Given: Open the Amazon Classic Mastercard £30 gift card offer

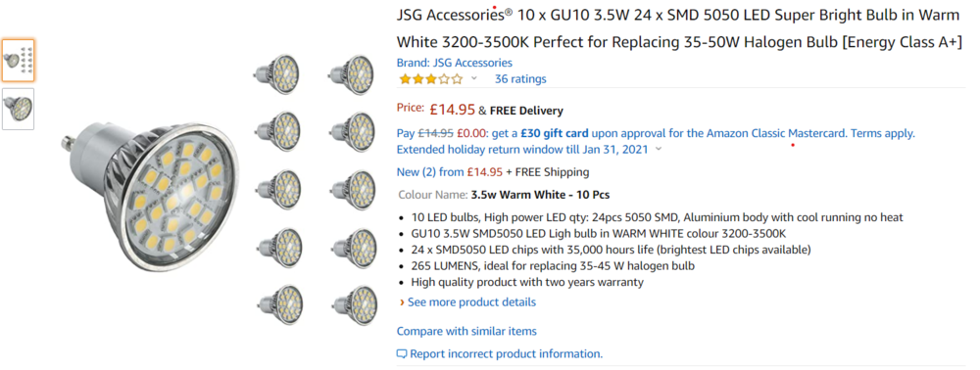Looking at the screenshot, I should (656, 133).
